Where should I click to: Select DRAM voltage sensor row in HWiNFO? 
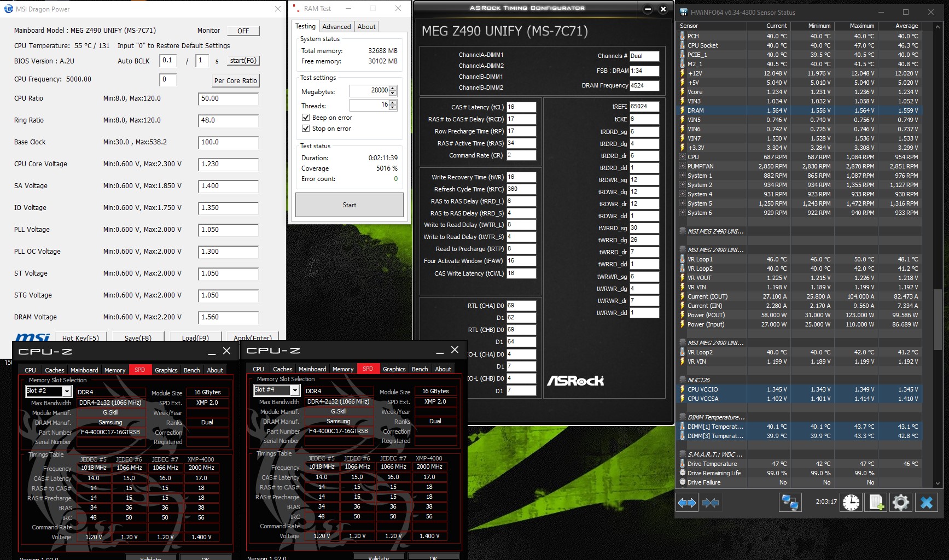click(x=800, y=110)
